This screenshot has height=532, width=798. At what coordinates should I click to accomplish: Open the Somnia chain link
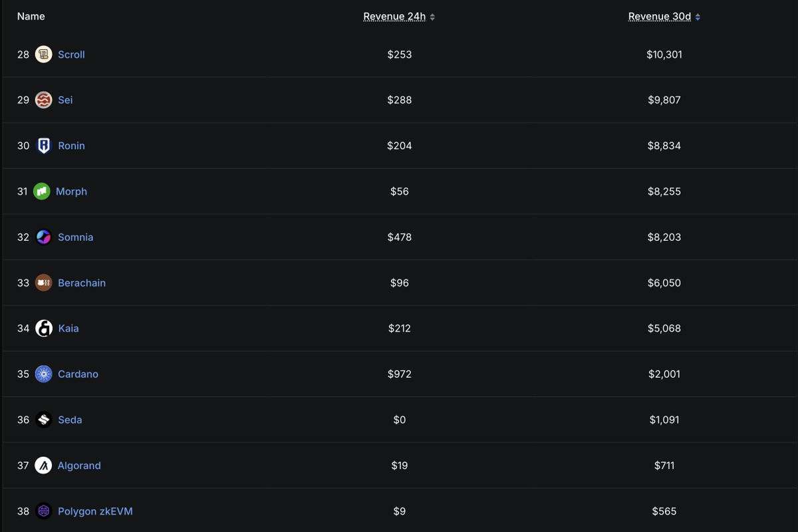click(x=75, y=237)
